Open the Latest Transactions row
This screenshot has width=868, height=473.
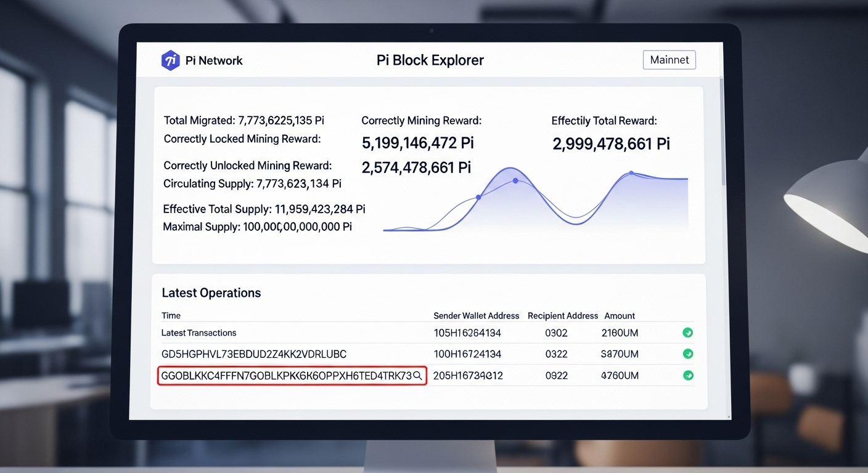coord(199,333)
